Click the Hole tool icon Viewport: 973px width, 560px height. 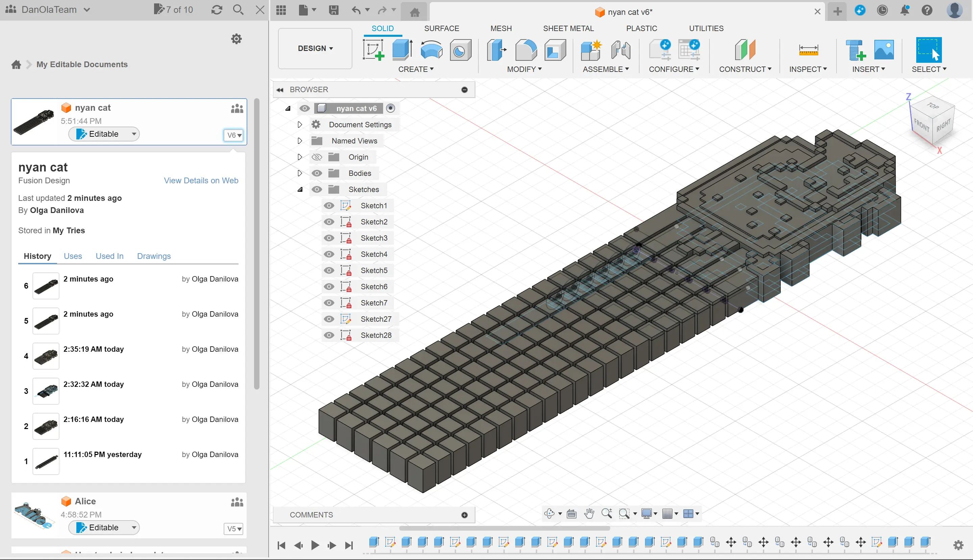click(460, 50)
